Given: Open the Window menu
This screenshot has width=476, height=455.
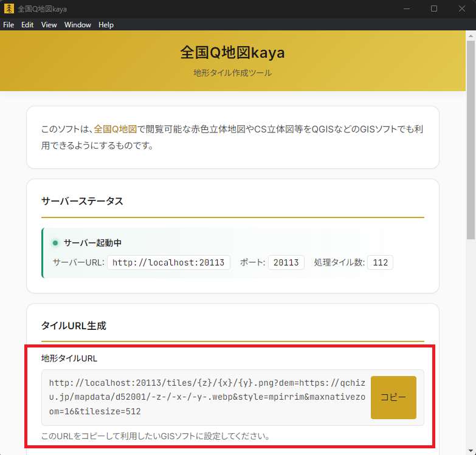Looking at the screenshot, I should pyautogui.click(x=78, y=25).
